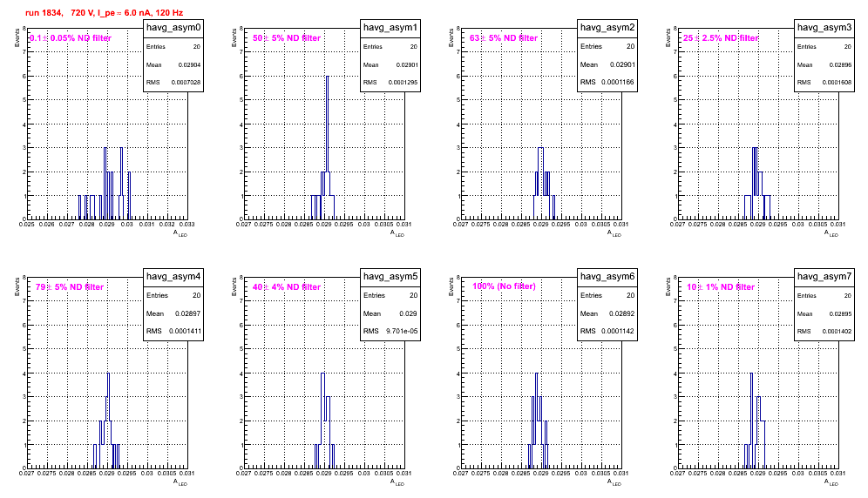Click the Events y-axis title of havg_asym5 plot
868x498 pixels.
click(234, 286)
